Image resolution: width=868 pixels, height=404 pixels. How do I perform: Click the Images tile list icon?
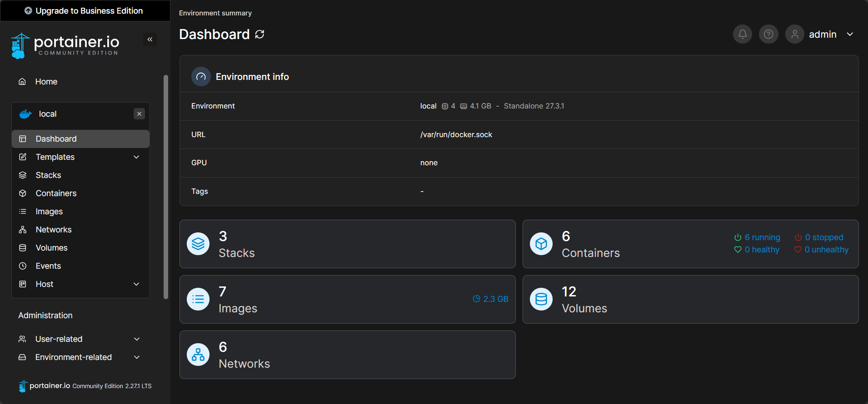(x=198, y=300)
